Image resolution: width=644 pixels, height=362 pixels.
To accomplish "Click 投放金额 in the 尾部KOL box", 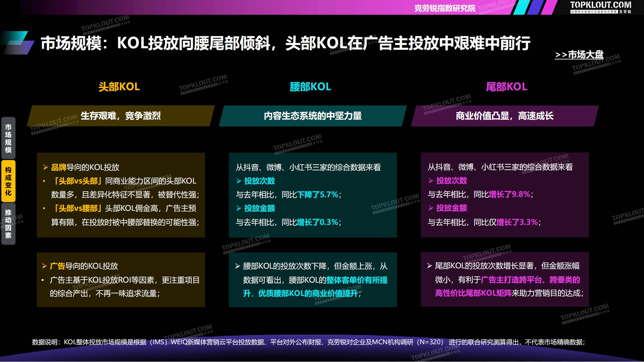I will pos(451,208).
